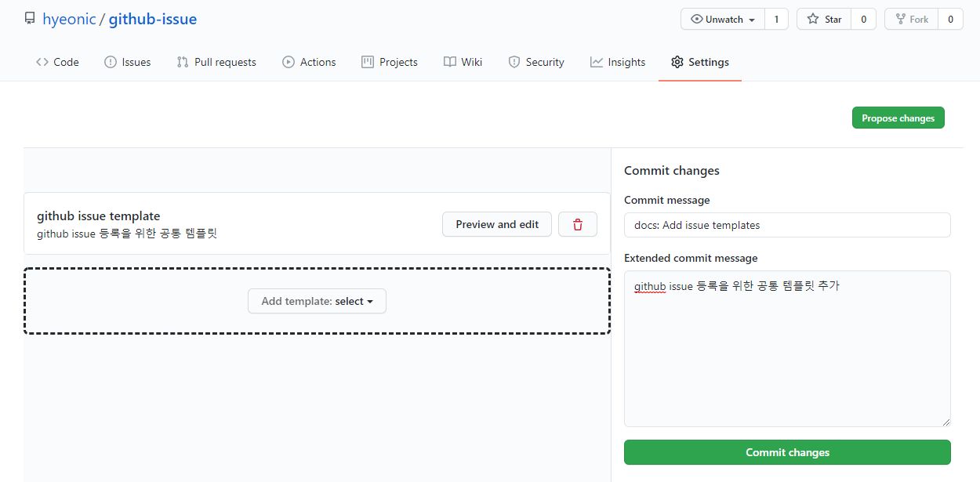Switch to the Issues tab
980x482 pixels.
point(127,62)
